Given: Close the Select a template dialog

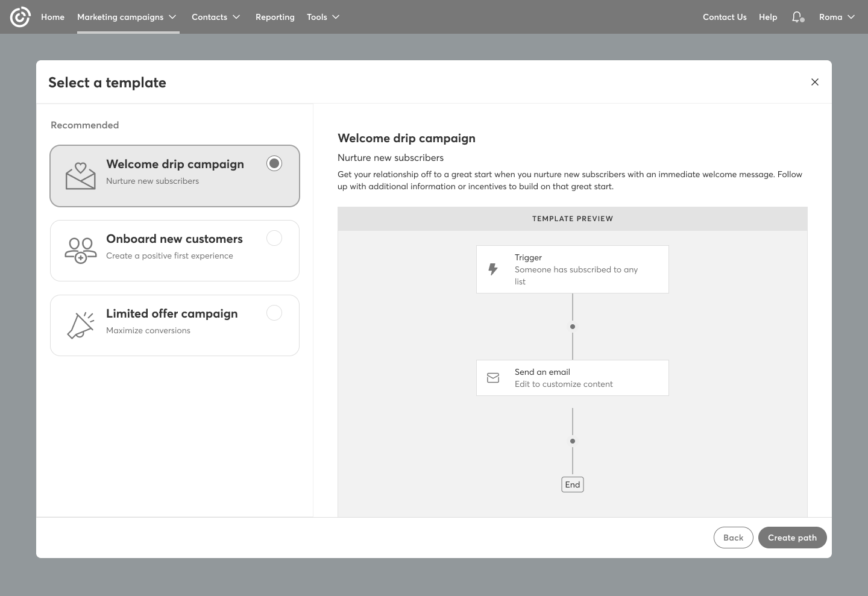Looking at the screenshot, I should 814,82.
